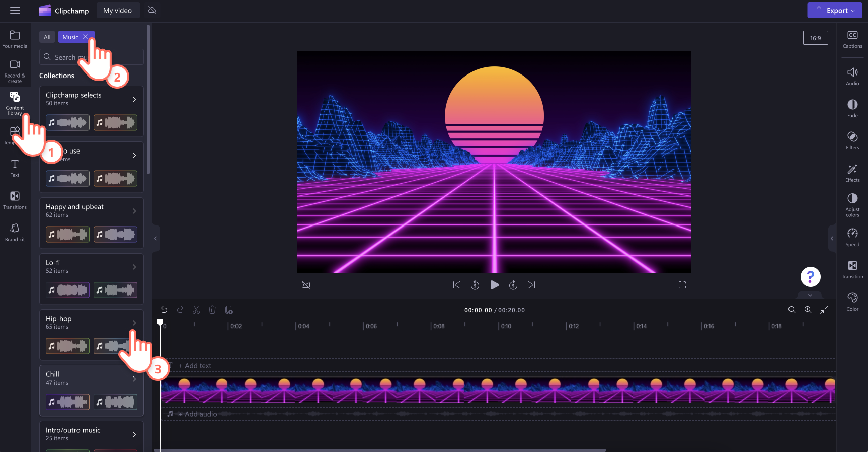This screenshot has height=452, width=868.
Task: Play the video preview
Action: tap(495, 285)
